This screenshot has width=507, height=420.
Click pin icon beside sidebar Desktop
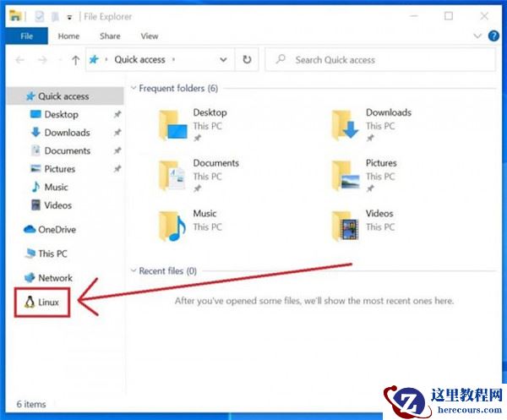(x=117, y=114)
